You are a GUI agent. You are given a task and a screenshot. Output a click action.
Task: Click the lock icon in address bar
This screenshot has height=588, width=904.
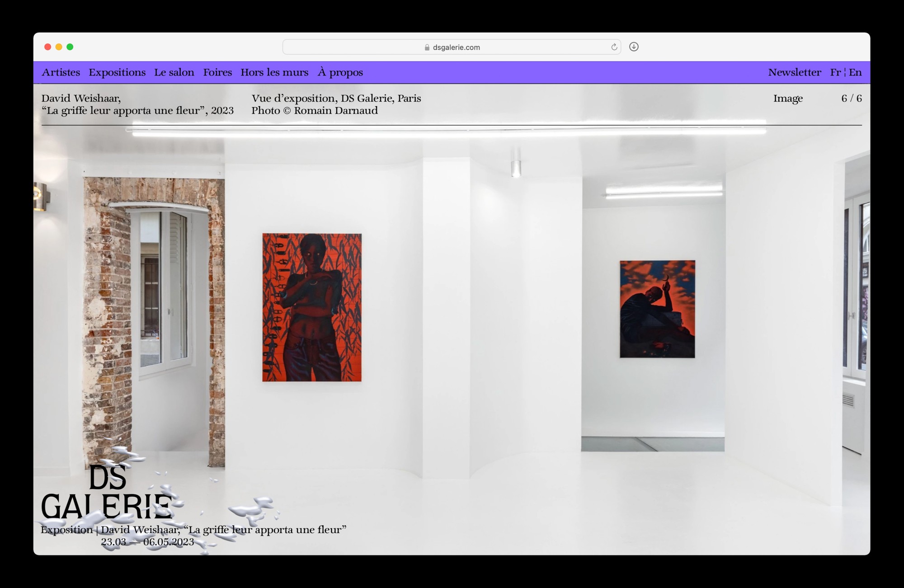click(427, 47)
